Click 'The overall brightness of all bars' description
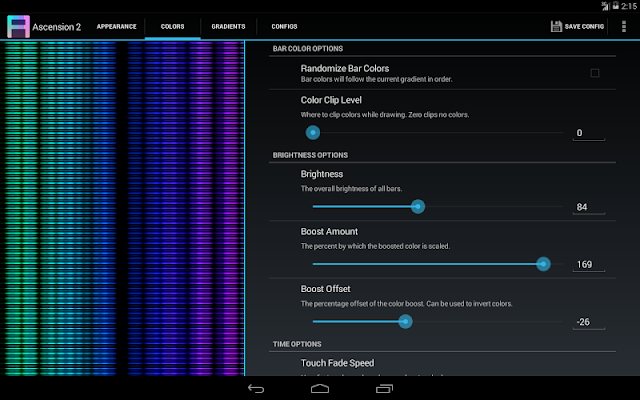640x400 pixels. pos(351,189)
